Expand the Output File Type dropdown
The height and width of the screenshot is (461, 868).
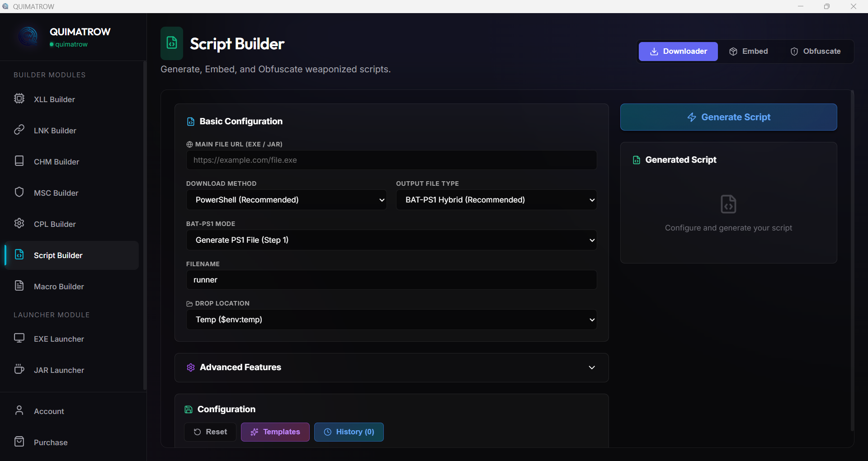coord(496,200)
